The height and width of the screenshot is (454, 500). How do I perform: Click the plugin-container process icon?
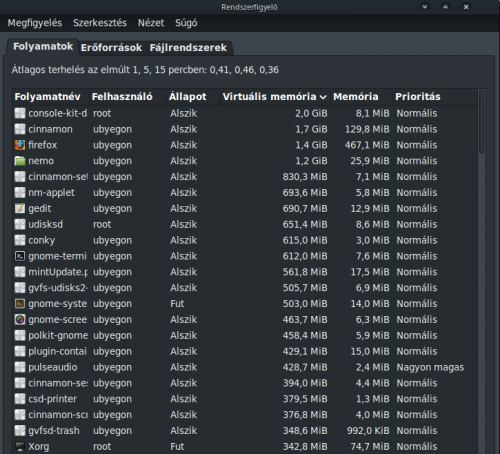click(x=20, y=351)
